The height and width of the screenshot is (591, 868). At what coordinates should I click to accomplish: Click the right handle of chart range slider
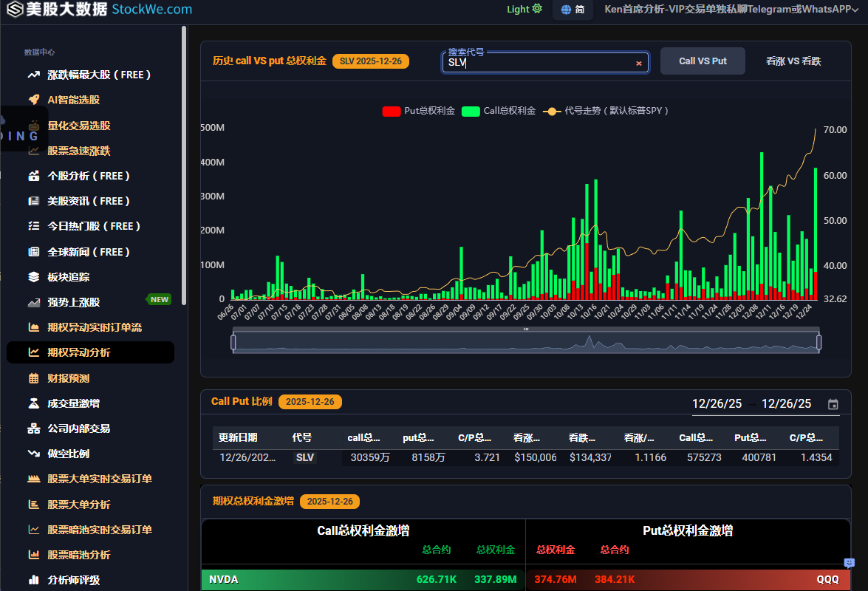819,343
